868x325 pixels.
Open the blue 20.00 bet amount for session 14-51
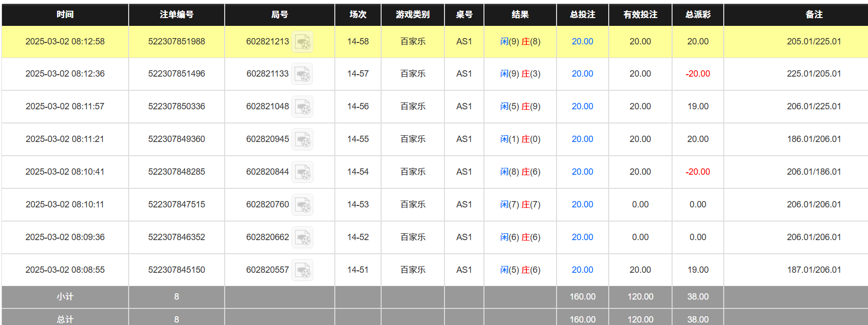[582, 270]
